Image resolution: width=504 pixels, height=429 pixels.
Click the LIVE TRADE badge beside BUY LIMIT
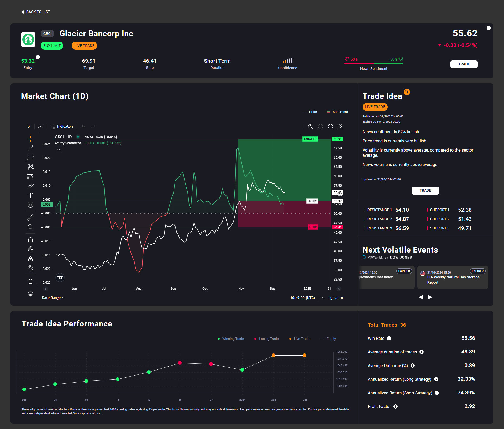click(x=84, y=46)
